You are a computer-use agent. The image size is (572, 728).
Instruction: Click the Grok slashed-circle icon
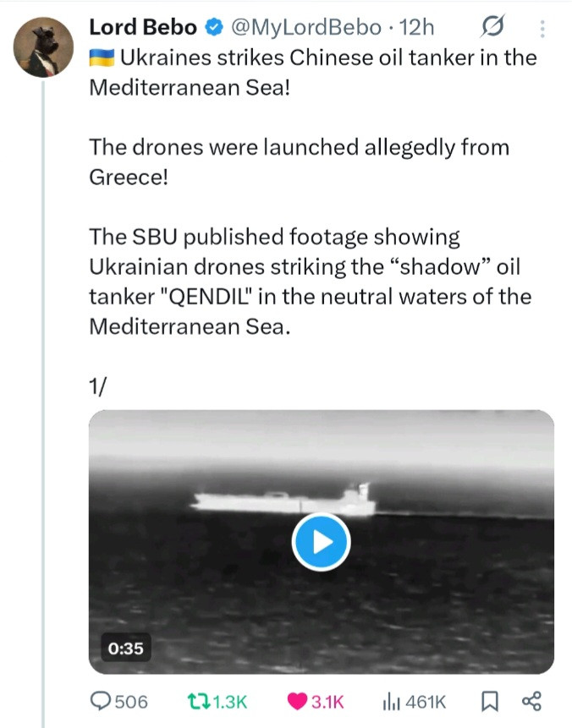[492, 28]
